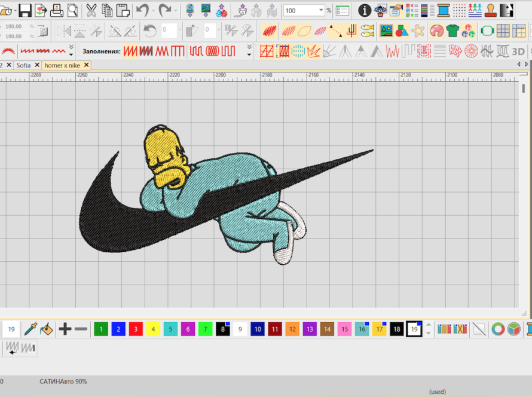The image size is (532, 397).
Task: Click the skew angle input field
Action: pos(210,30)
